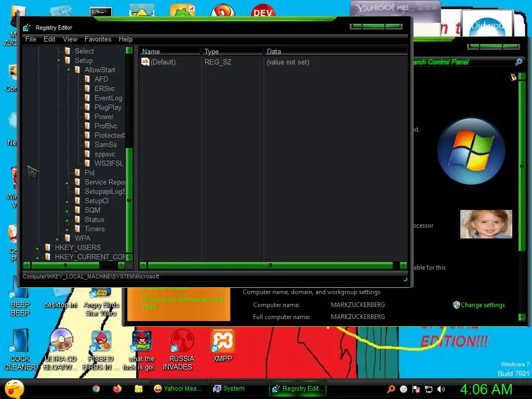Click the value pane scroll-right arrow
Image resolution: width=532 pixels, height=399 pixels.
(x=403, y=265)
